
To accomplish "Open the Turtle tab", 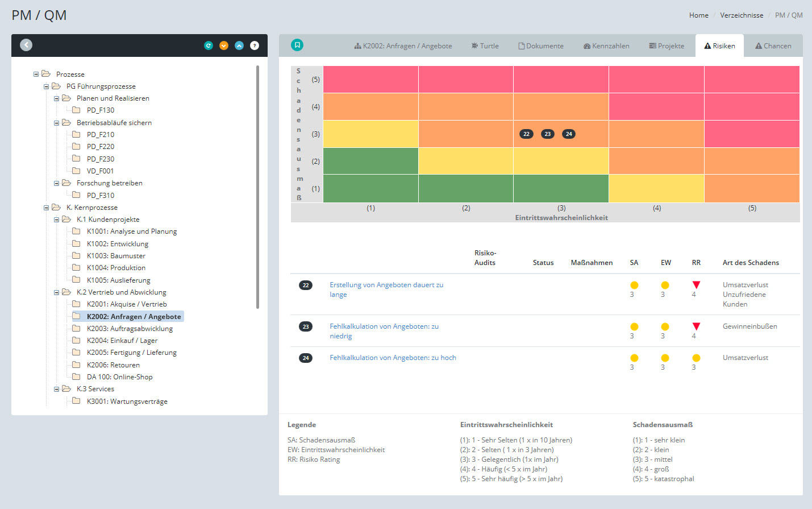I will point(485,46).
